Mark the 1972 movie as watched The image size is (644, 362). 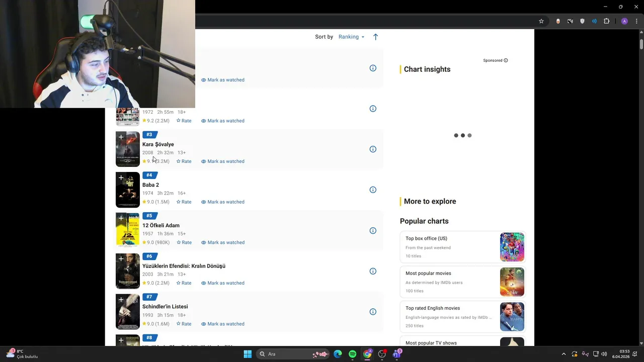click(x=223, y=121)
